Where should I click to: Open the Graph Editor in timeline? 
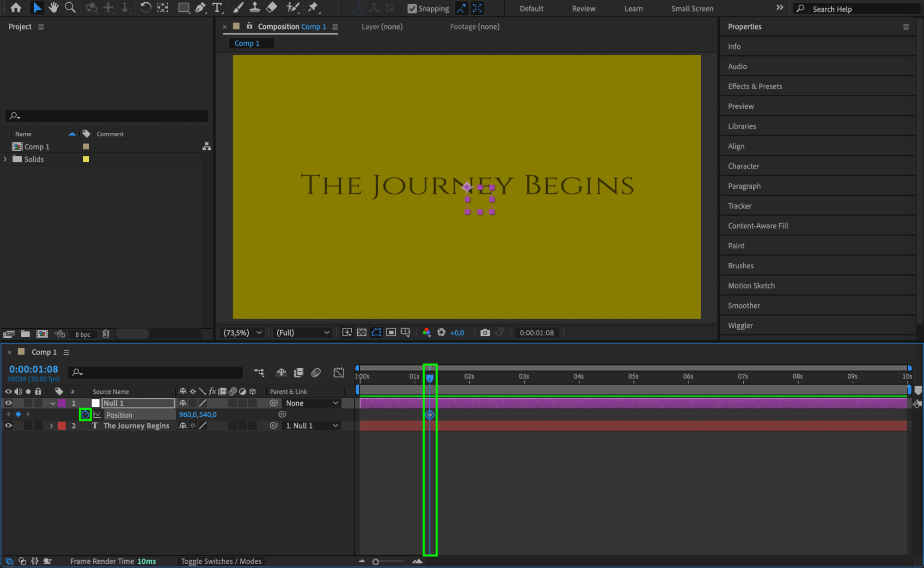pyautogui.click(x=338, y=372)
